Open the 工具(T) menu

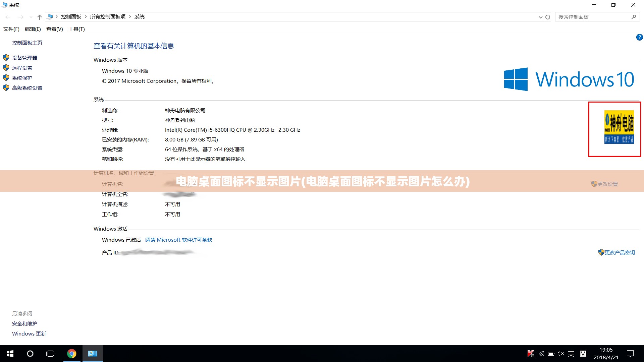(77, 29)
